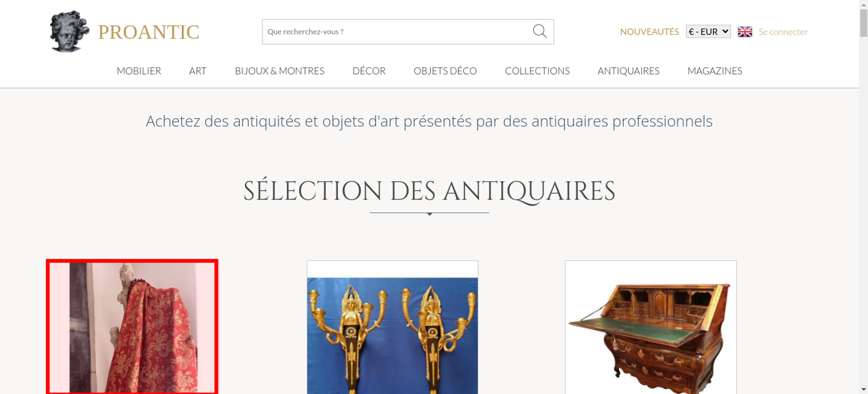Click the magnifying glass search icon
868x394 pixels.
(x=539, y=31)
